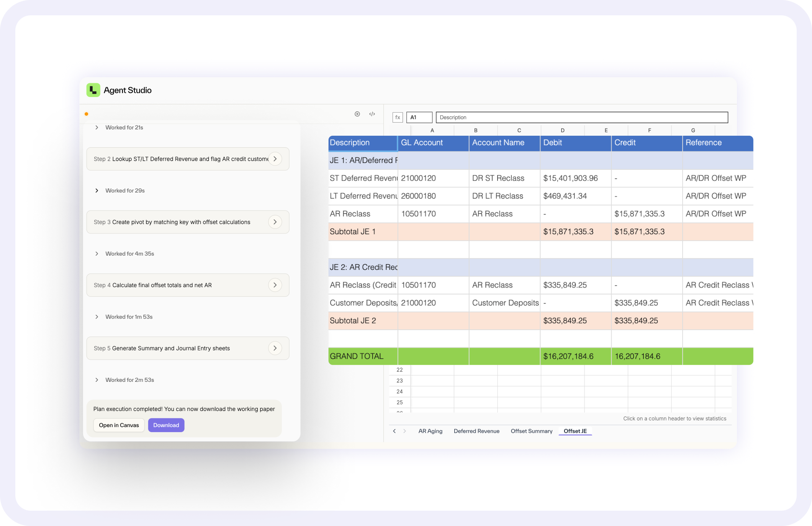Expand the Worked for 2m 53s section
812x526 pixels.
(x=97, y=380)
